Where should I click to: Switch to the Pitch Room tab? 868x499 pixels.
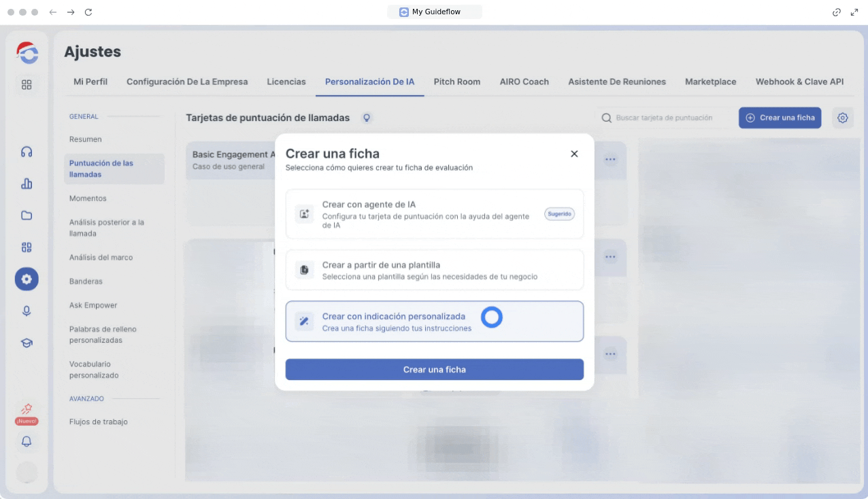click(456, 82)
